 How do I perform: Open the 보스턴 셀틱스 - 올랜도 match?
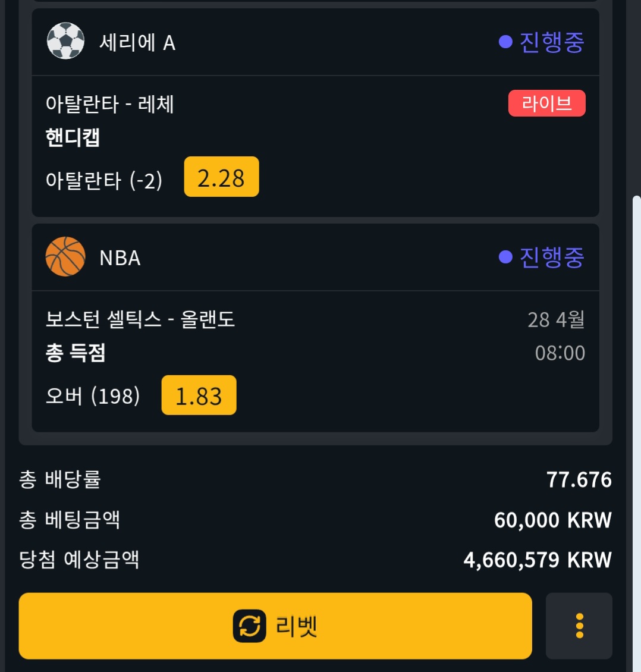click(140, 319)
